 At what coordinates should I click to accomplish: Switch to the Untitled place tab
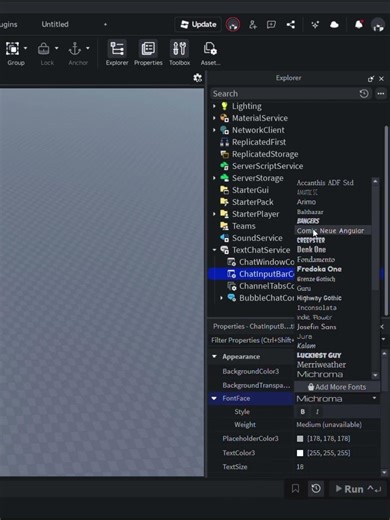[55, 24]
